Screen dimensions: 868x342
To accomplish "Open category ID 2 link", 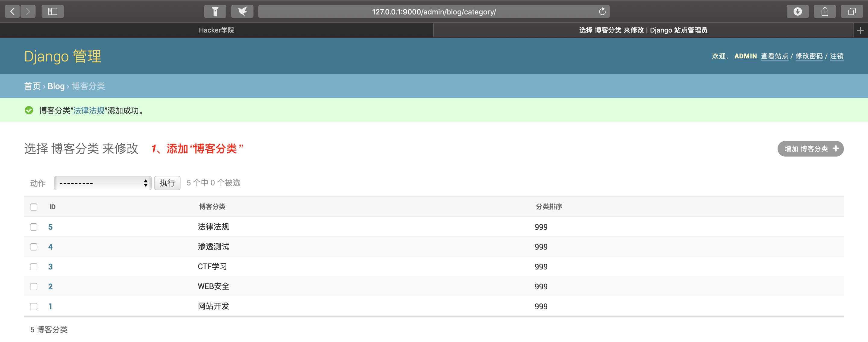I will click(x=51, y=287).
